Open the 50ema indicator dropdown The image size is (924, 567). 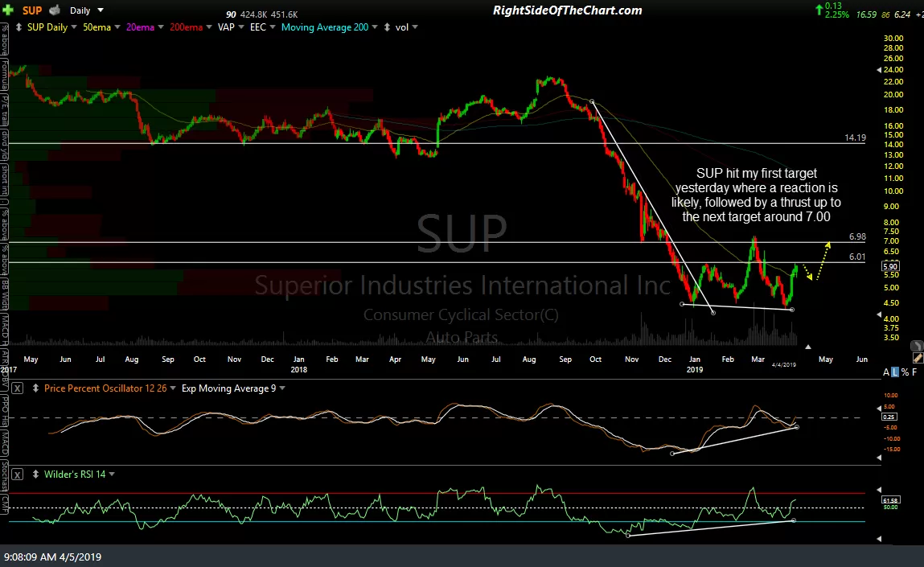coord(117,27)
